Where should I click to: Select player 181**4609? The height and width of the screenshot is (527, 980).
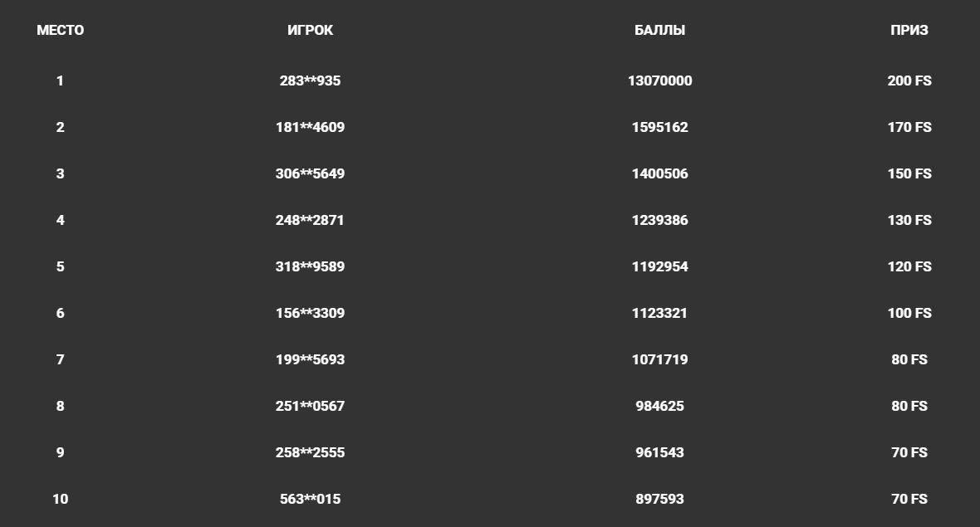click(x=310, y=127)
